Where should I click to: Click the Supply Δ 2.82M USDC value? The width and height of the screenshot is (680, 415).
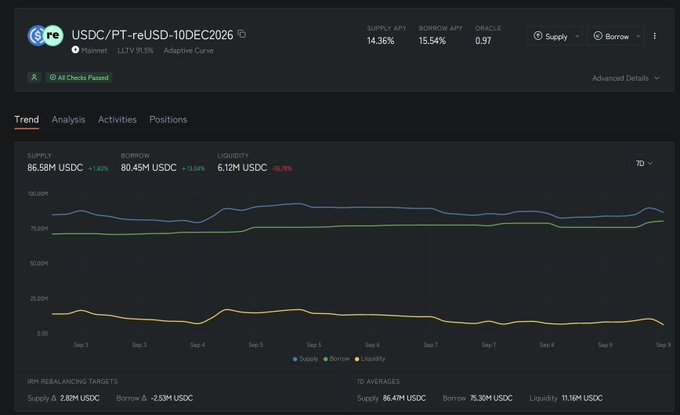click(x=80, y=398)
